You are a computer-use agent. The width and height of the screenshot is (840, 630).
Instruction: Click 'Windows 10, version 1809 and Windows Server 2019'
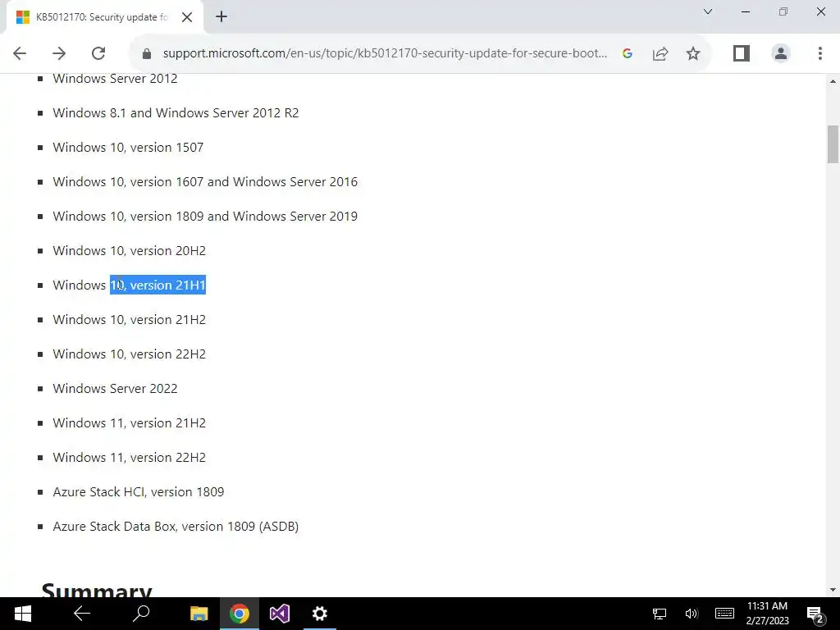[x=205, y=217]
